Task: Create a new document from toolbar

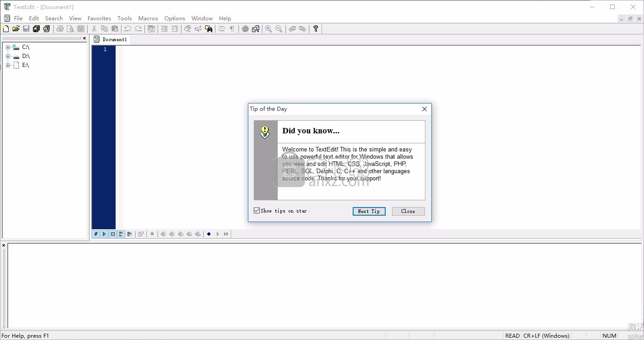Action: point(6,29)
